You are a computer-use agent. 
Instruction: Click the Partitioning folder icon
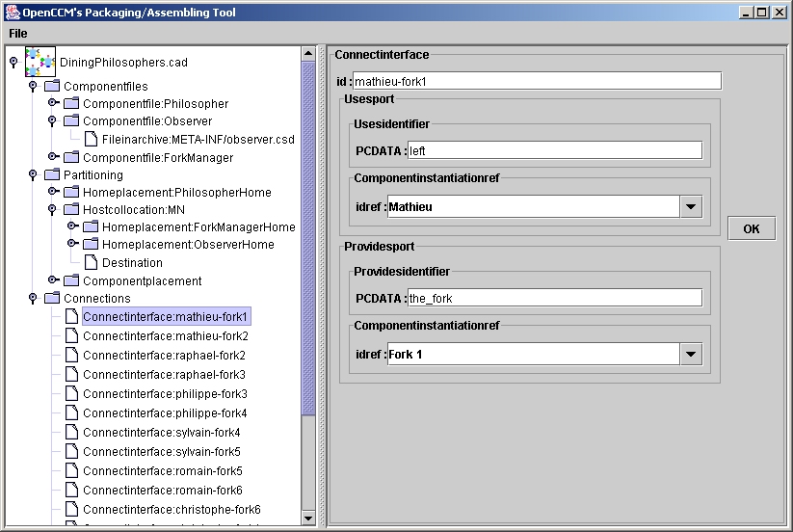pos(52,175)
